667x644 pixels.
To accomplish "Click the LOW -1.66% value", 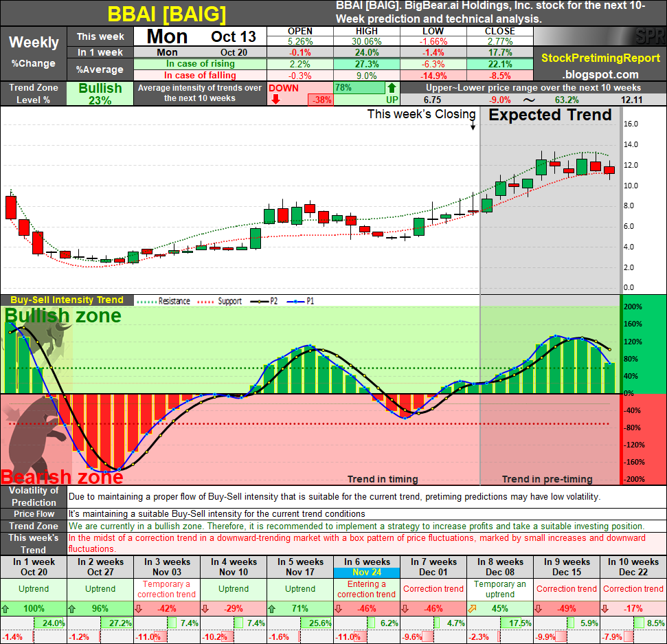I will (433, 41).
